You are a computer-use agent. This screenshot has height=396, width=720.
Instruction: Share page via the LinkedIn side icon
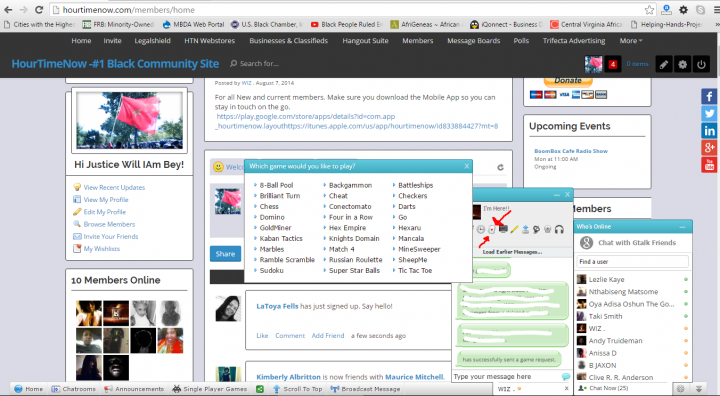coord(709,130)
